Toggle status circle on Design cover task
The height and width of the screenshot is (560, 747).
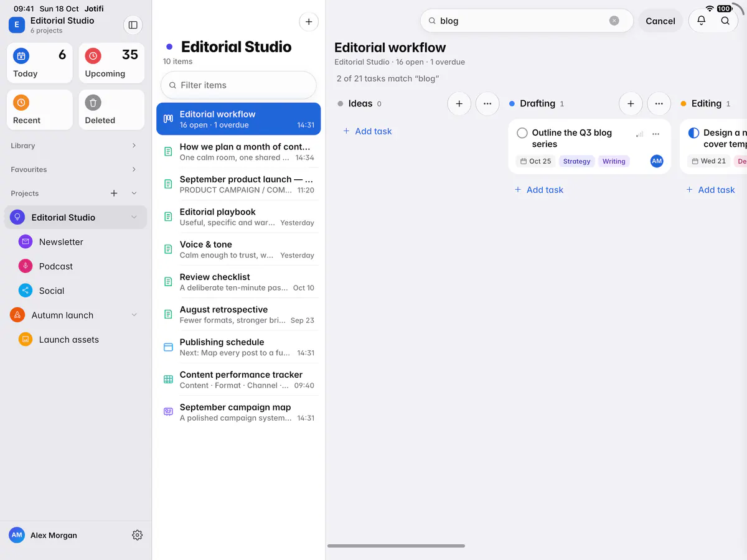point(693,133)
